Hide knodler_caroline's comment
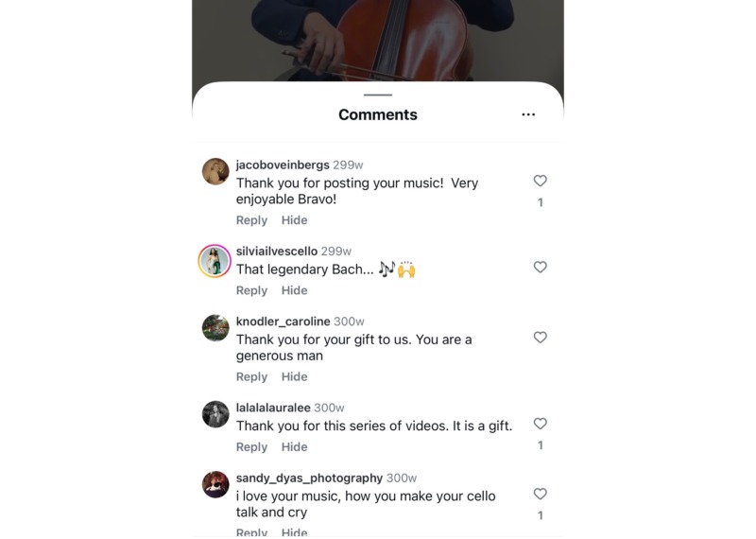The width and height of the screenshot is (756, 539). coord(294,376)
